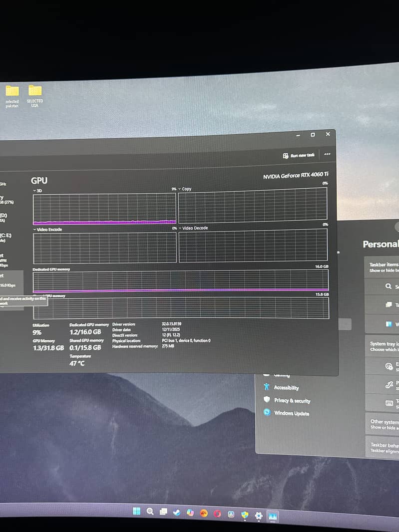Select Accessibility in Settings sidebar
Viewport: 399px width, 532px height.
click(286, 388)
